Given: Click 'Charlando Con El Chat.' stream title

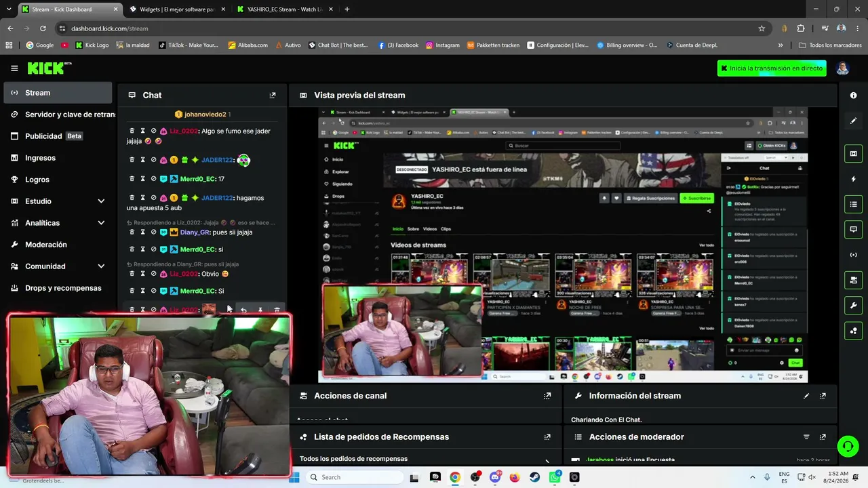Looking at the screenshot, I should pyautogui.click(x=606, y=420).
